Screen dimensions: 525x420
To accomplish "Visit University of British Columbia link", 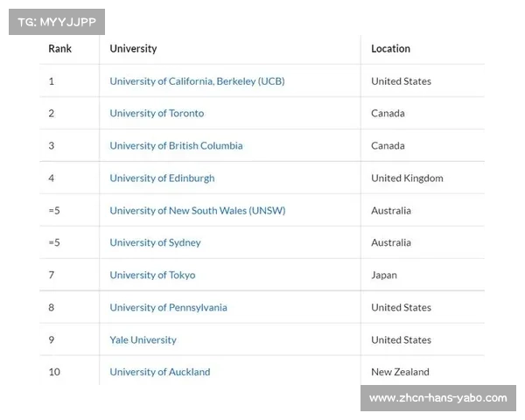I will (176, 146).
